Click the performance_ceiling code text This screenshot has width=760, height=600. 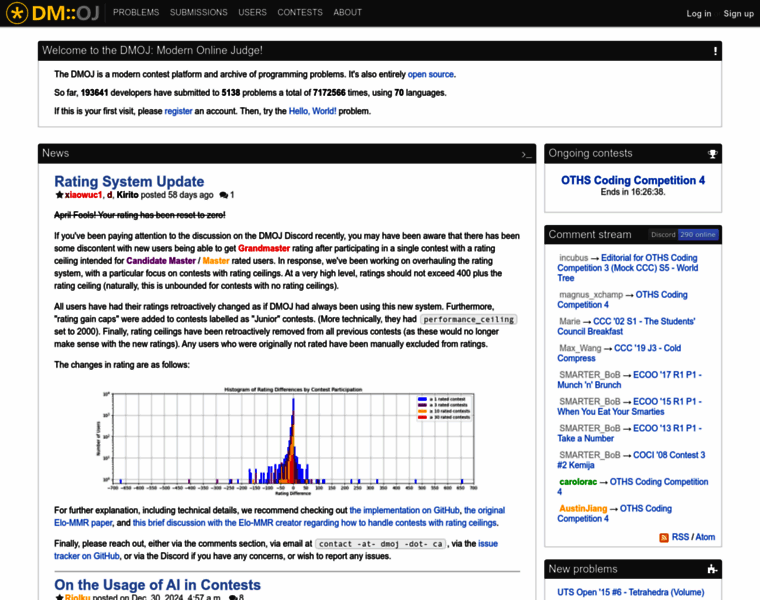(x=468, y=319)
